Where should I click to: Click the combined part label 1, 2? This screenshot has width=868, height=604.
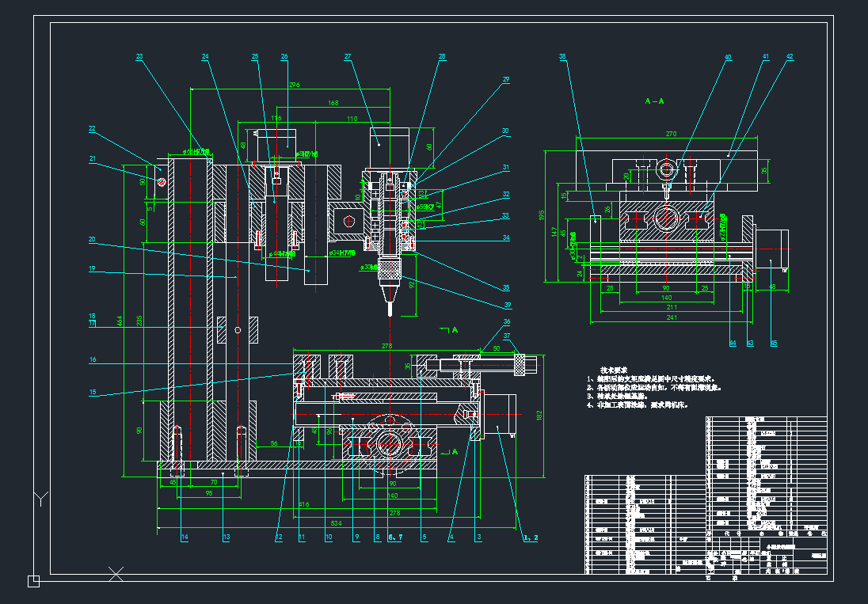pos(531,538)
